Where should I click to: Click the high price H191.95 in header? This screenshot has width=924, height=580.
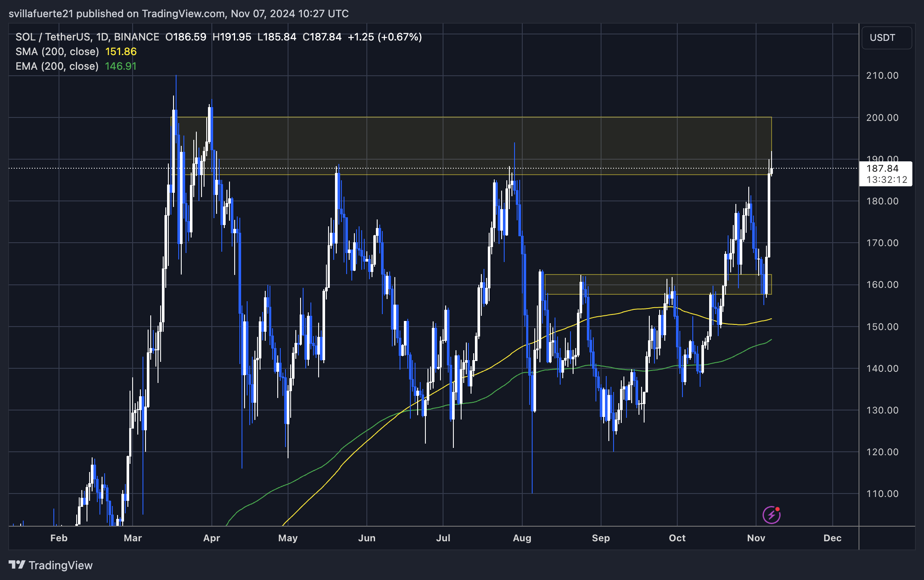(232, 37)
